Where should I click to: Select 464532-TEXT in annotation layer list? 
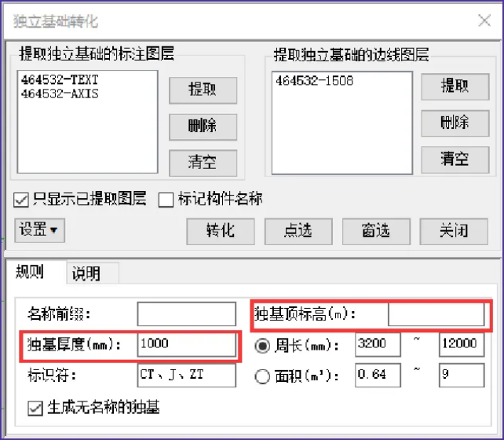pyautogui.click(x=60, y=80)
